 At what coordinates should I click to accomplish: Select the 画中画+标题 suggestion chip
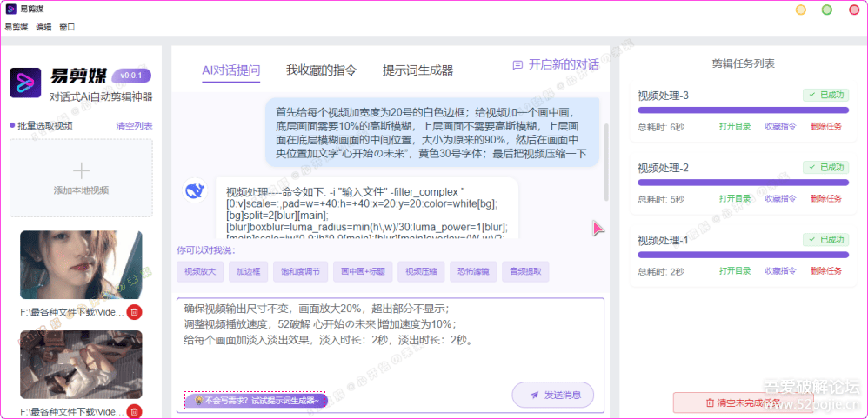364,272
